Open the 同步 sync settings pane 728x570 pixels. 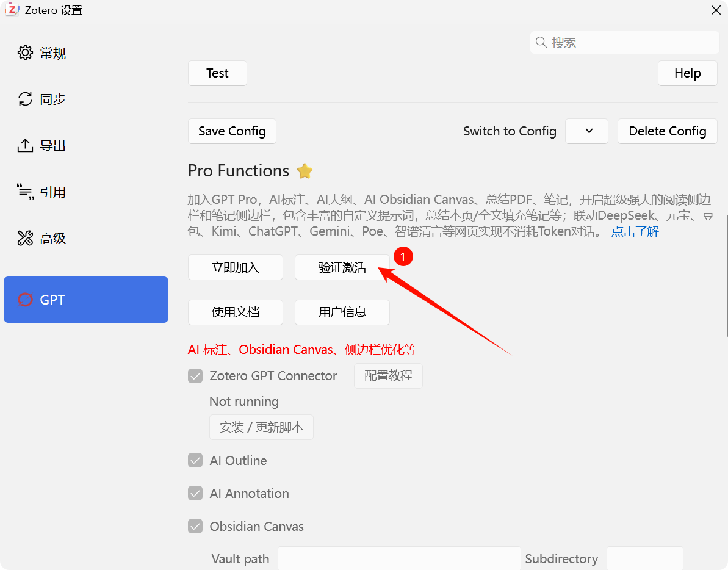pyautogui.click(x=86, y=99)
